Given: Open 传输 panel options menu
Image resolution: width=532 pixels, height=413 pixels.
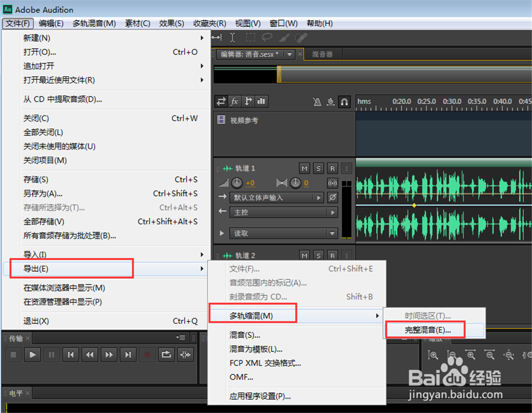Looking at the screenshot, I should (181, 337).
